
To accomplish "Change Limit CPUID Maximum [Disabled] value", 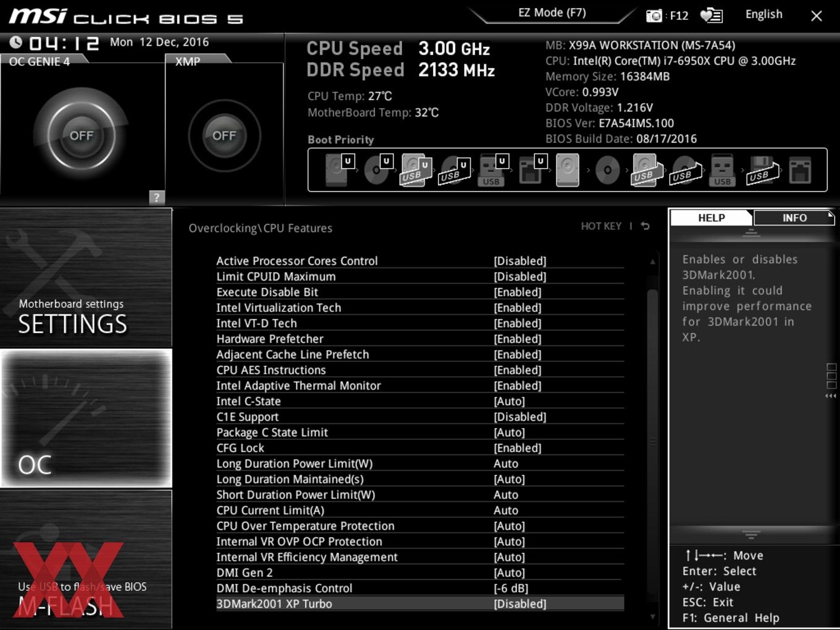I will pos(520,277).
